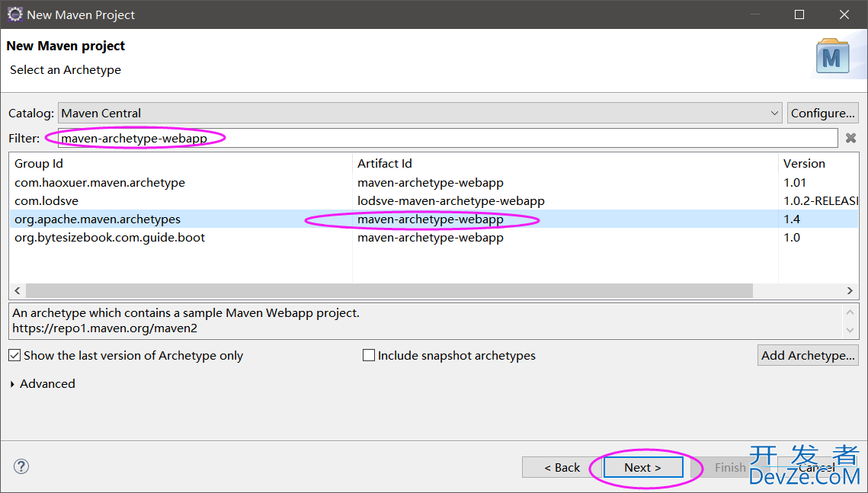Open the Catalog Maven Central dropdown

[420, 113]
